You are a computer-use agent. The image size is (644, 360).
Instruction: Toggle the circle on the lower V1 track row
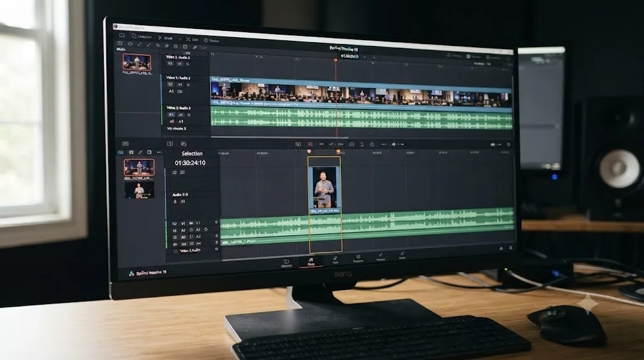[216, 222]
